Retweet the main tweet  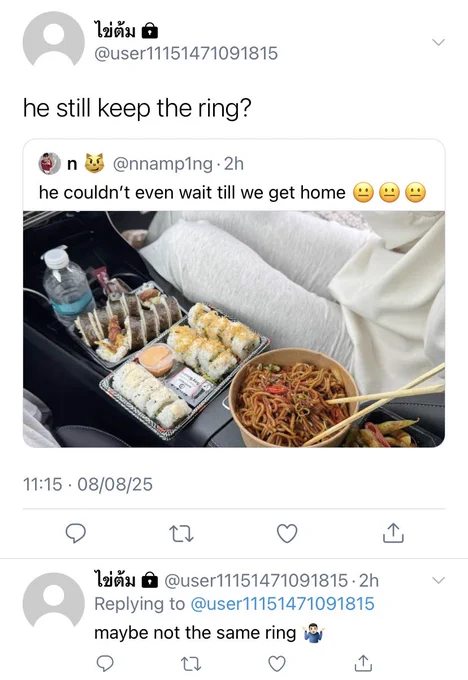pyautogui.click(x=181, y=534)
